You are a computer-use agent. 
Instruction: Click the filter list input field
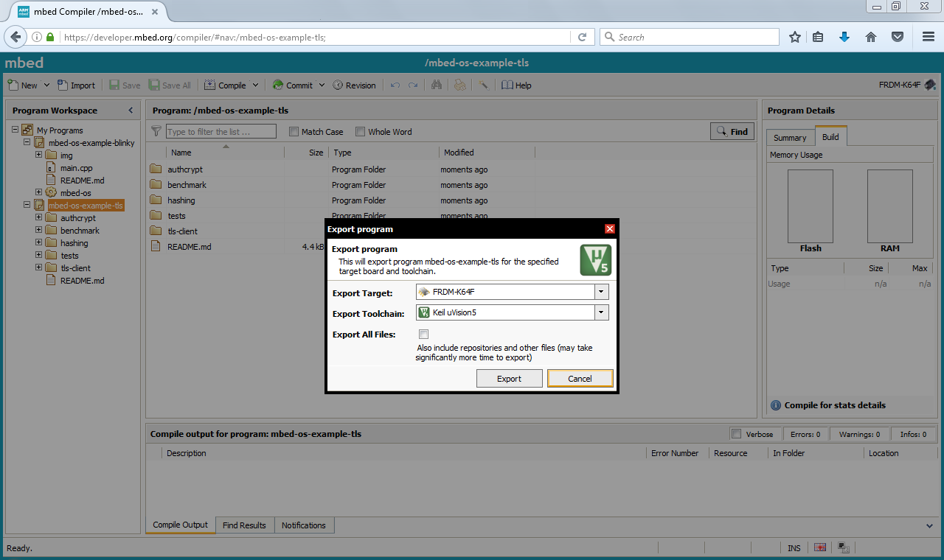pos(221,132)
